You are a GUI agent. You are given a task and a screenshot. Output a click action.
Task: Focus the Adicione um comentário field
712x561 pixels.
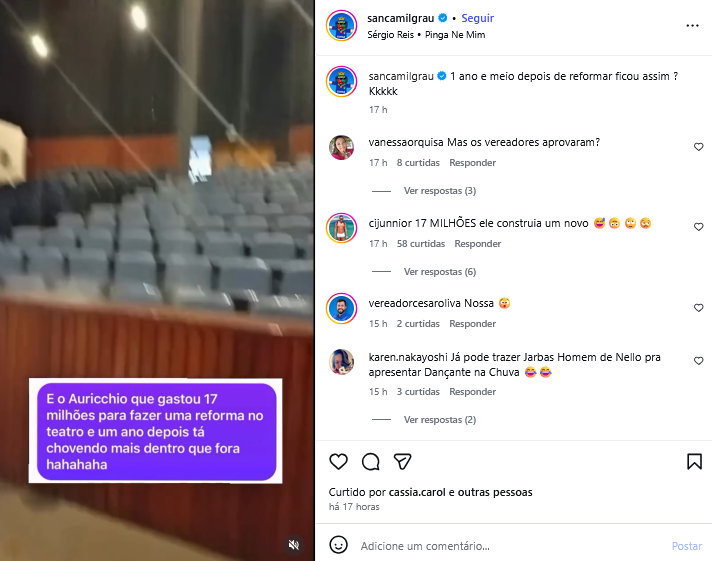[512, 546]
